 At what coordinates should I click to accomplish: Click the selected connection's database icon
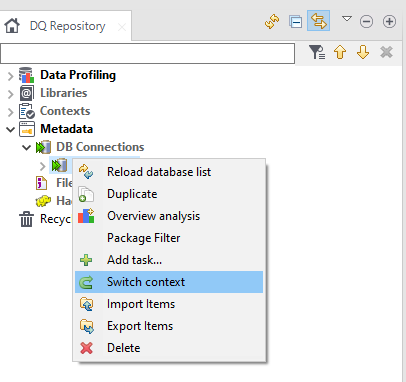pos(59,165)
